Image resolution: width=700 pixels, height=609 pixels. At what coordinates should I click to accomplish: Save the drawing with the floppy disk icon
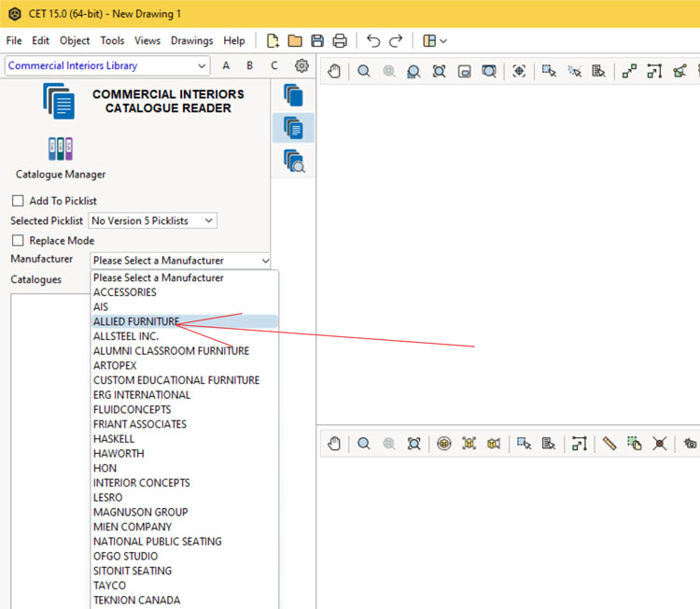pyautogui.click(x=317, y=41)
